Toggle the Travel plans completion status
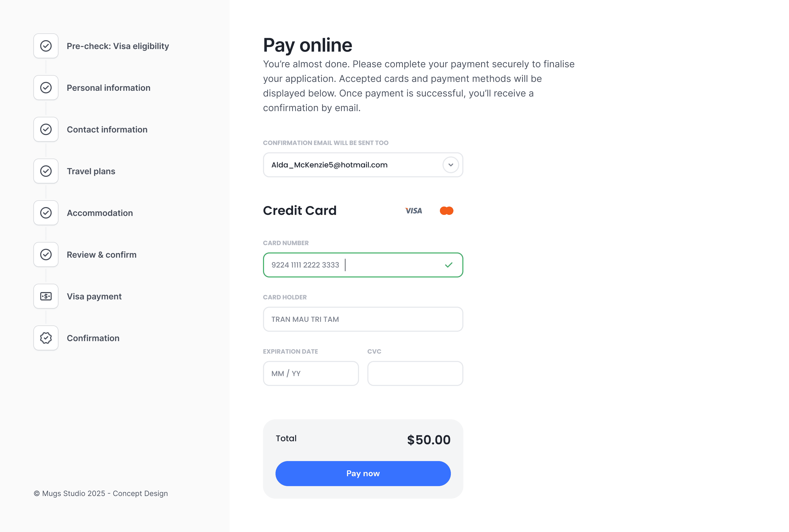This screenshot has width=789, height=532. pyautogui.click(x=46, y=171)
